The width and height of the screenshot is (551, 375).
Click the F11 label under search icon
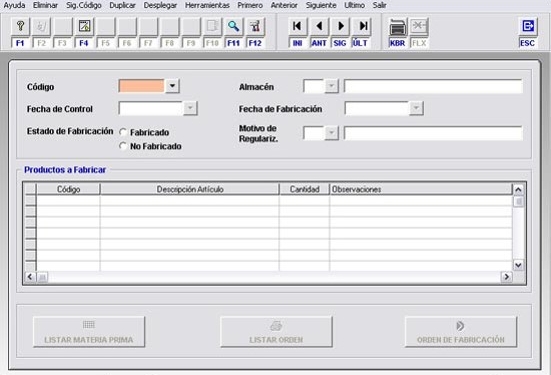click(x=233, y=43)
